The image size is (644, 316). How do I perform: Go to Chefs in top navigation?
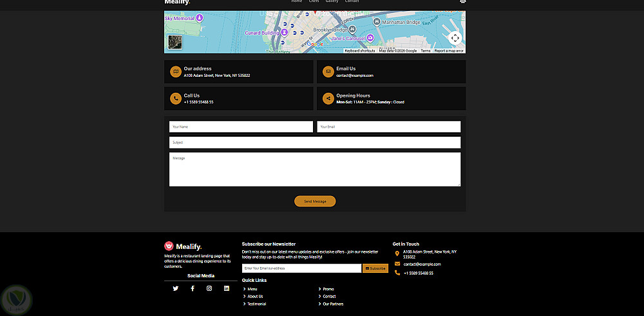314,1
